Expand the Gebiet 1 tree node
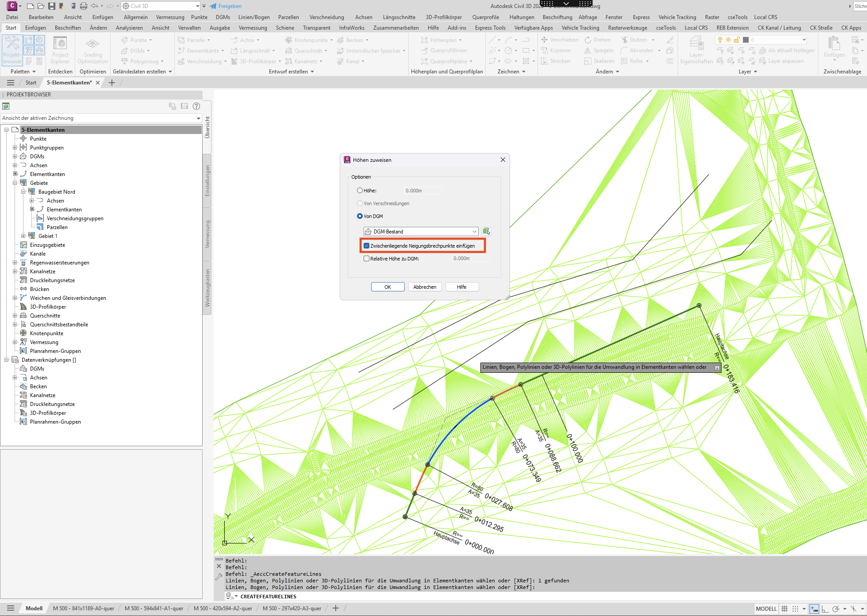Screen dimensions: 867x616 click(x=23, y=236)
